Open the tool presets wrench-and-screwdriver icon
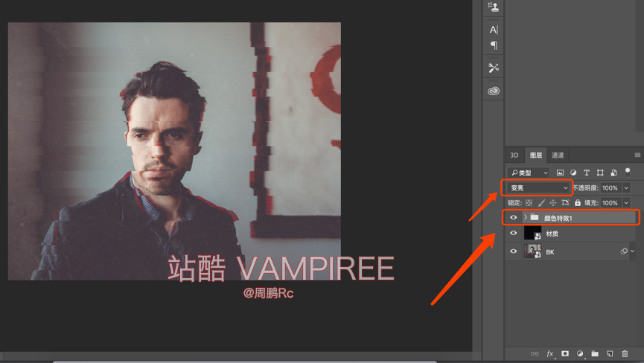Image resolution: width=644 pixels, height=363 pixels. (x=494, y=68)
